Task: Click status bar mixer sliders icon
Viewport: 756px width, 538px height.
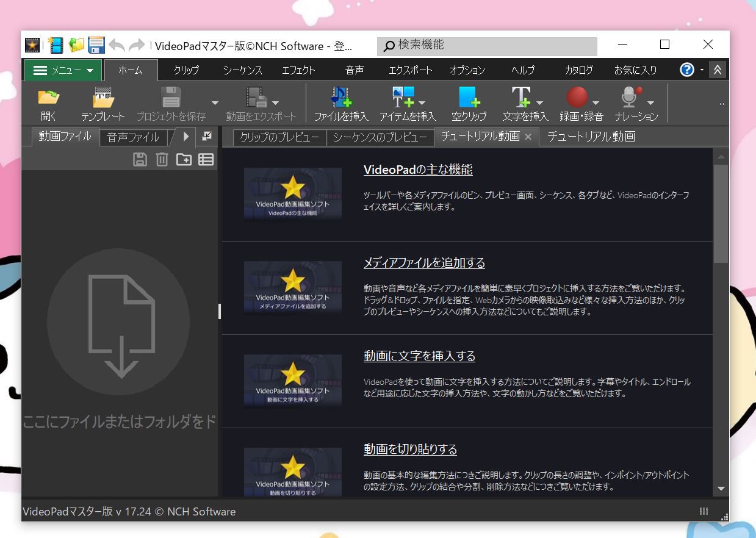Action: click(x=704, y=511)
